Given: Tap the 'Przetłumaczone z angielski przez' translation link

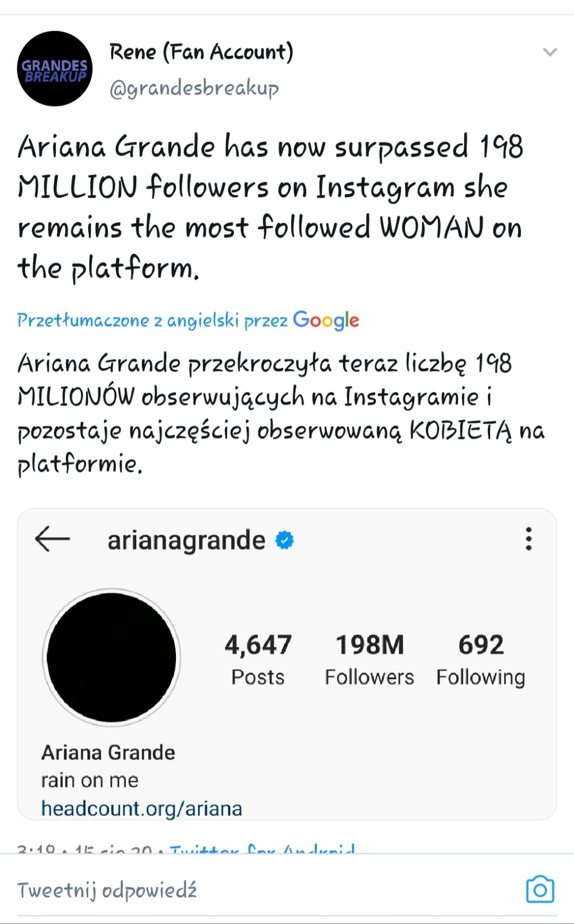Looking at the screenshot, I should tap(152, 320).
